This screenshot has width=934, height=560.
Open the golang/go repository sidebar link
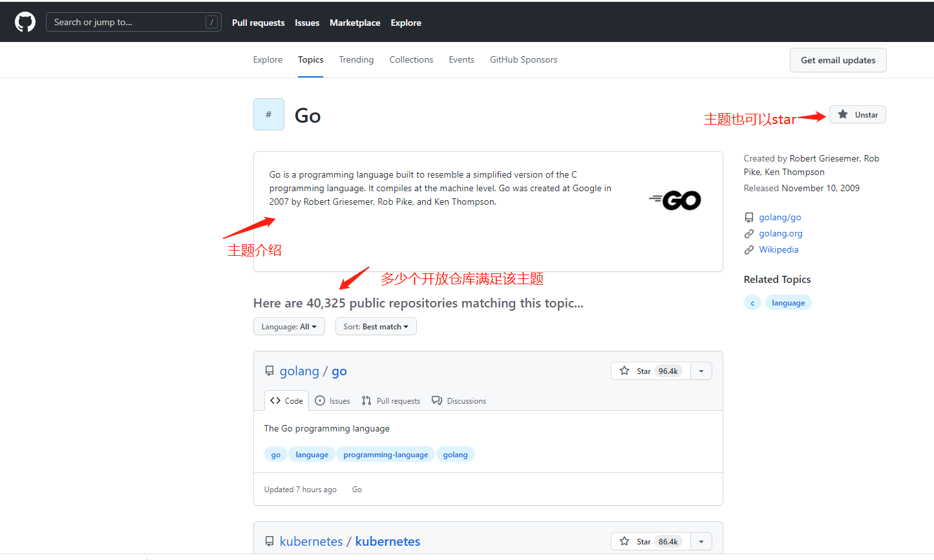pos(780,217)
